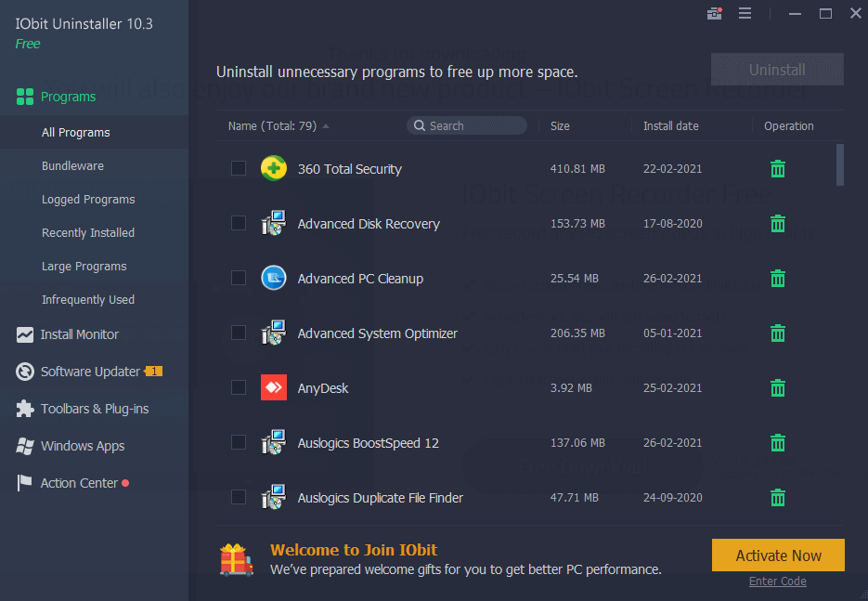The image size is (868, 601).
Task: Open the Windows Apps section
Action: [x=80, y=446]
